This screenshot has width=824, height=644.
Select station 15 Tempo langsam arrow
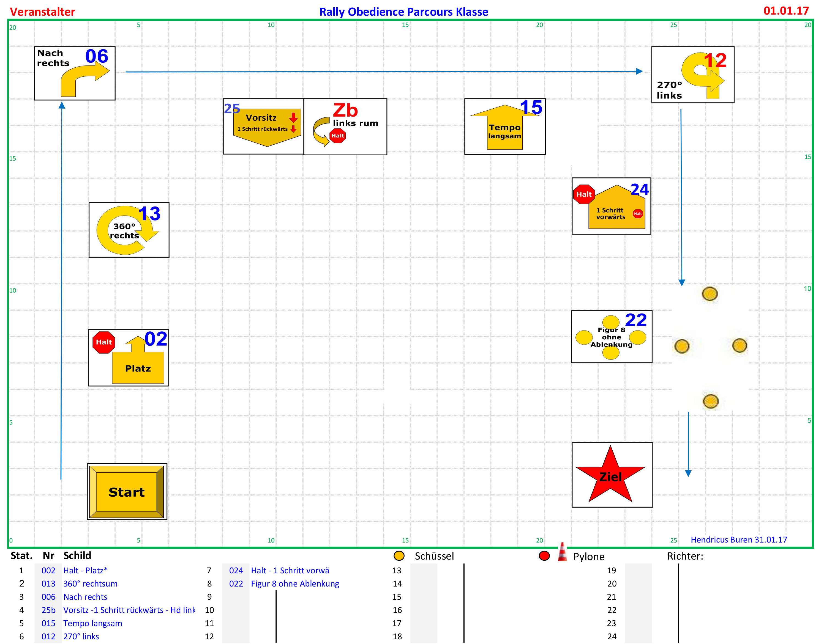click(x=505, y=127)
